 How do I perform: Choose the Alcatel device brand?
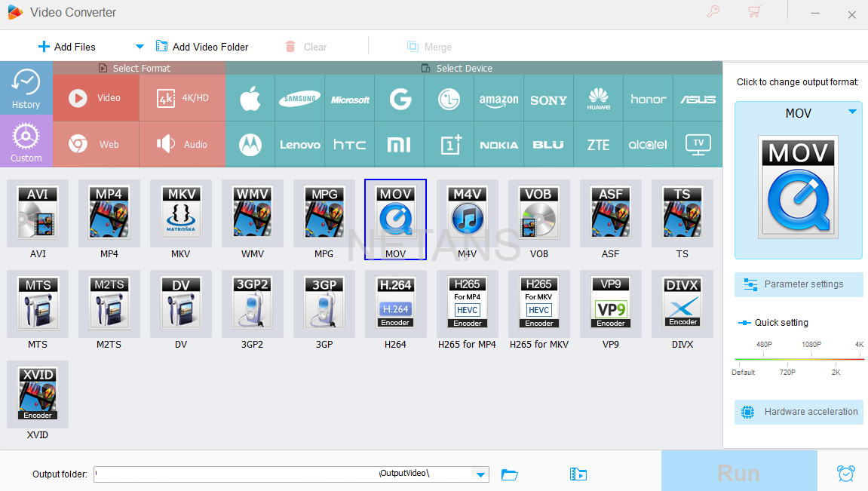tap(649, 145)
